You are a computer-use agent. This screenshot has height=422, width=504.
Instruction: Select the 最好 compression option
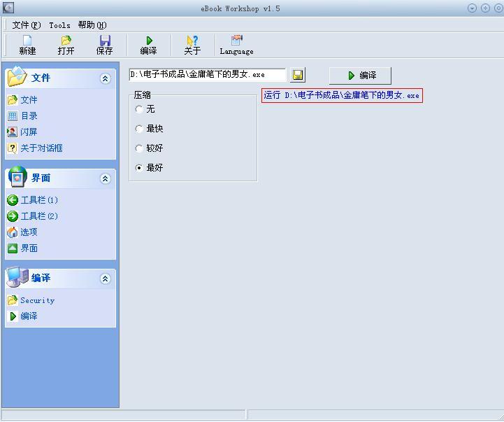(149, 168)
